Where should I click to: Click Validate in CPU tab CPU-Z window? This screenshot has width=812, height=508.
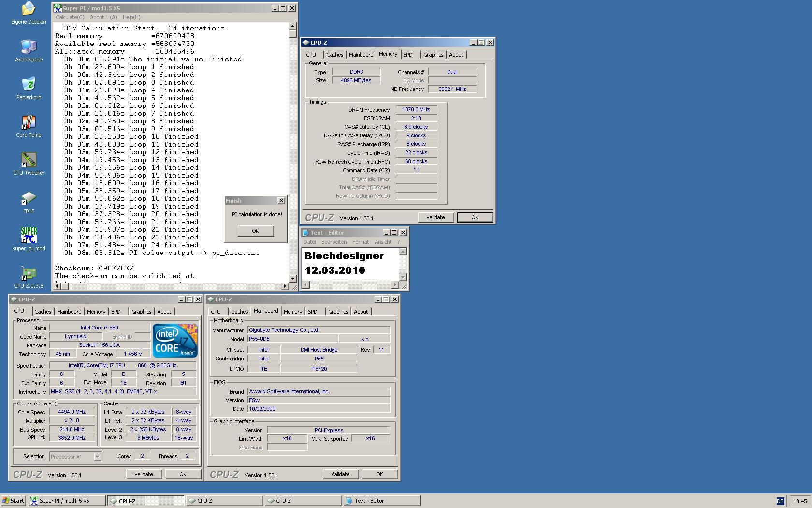(144, 474)
